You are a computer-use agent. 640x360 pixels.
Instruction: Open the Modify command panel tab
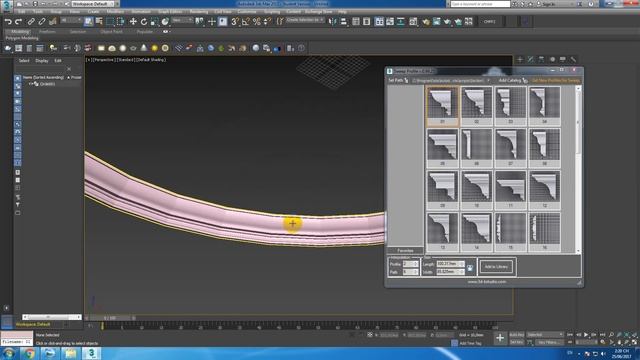point(531,60)
